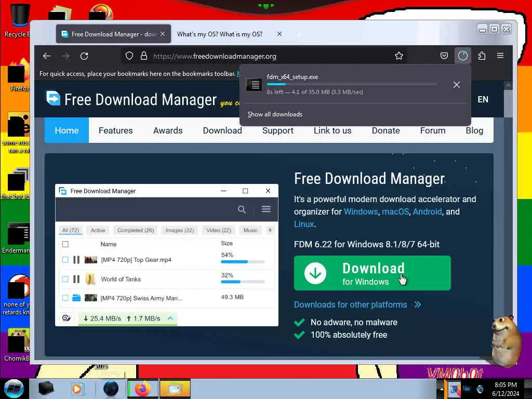Click the download progress bar in popup
The image size is (532, 399).
(x=352, y=84)
